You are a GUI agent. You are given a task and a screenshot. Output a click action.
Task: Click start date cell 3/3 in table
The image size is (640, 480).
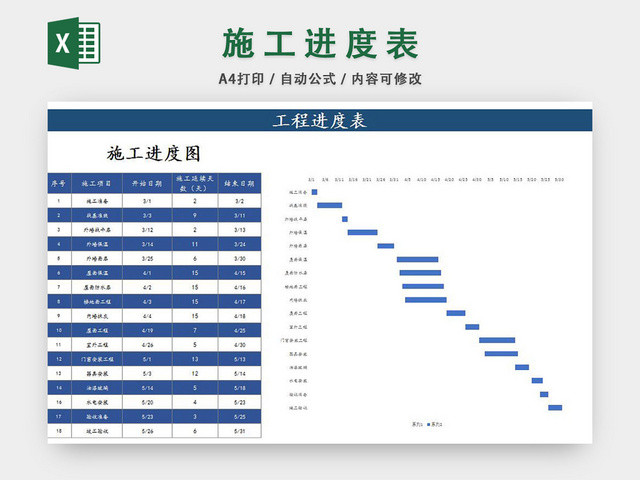[147, 215]
